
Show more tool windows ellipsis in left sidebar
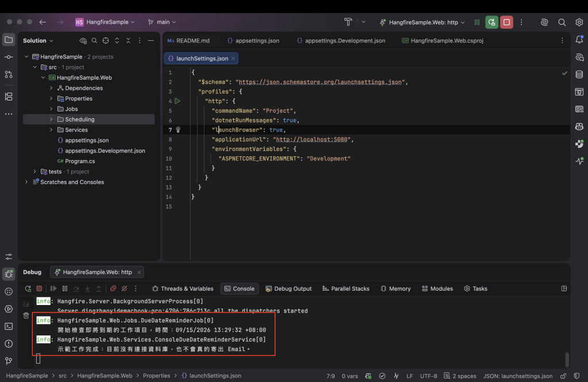point(9,114)
